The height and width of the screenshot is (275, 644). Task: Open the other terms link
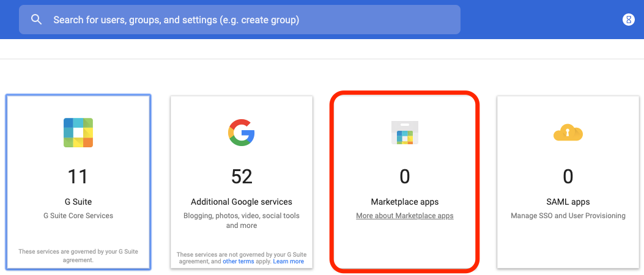[239, 262]
